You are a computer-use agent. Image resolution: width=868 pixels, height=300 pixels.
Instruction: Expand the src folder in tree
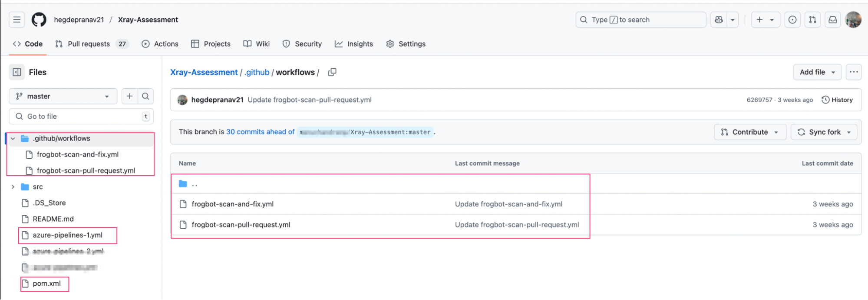pos(13,187)
